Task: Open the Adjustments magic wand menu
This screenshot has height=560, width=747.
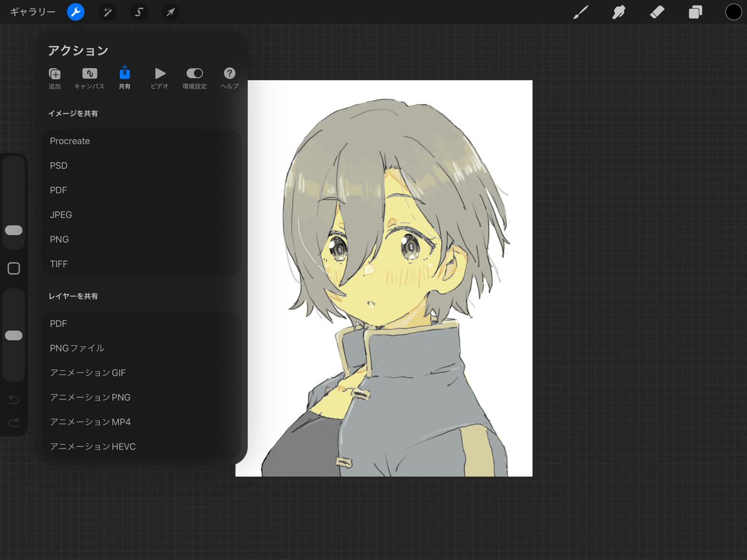Action: pos(107,12)
